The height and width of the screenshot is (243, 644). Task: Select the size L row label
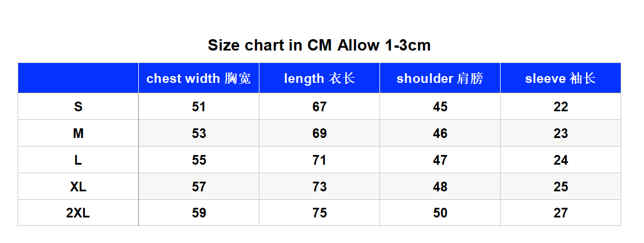78,160
